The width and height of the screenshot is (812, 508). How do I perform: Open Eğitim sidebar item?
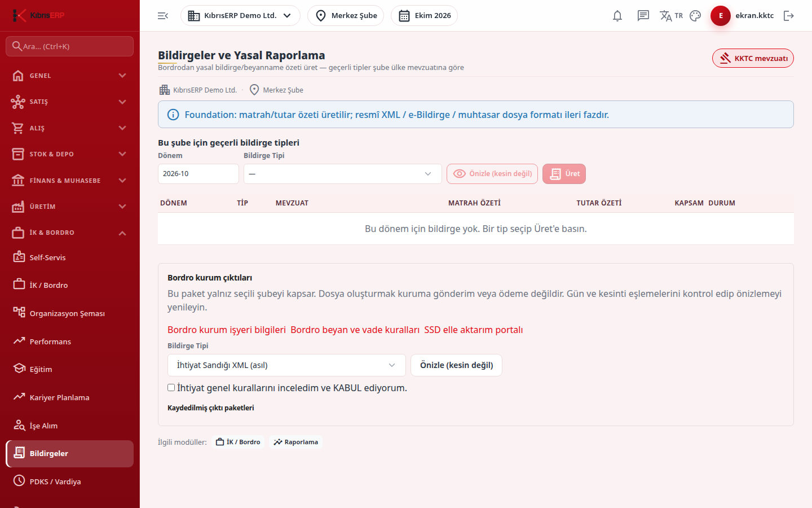coord(69,369)
